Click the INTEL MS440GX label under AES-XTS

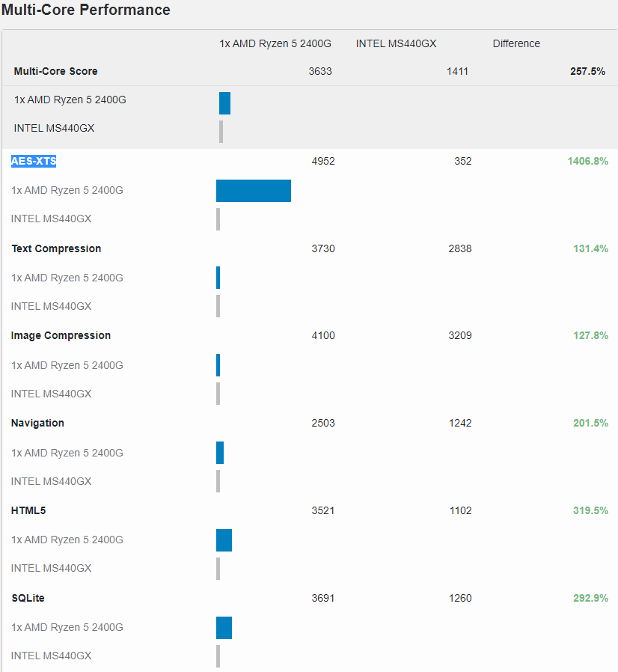(x=51, y=219)
